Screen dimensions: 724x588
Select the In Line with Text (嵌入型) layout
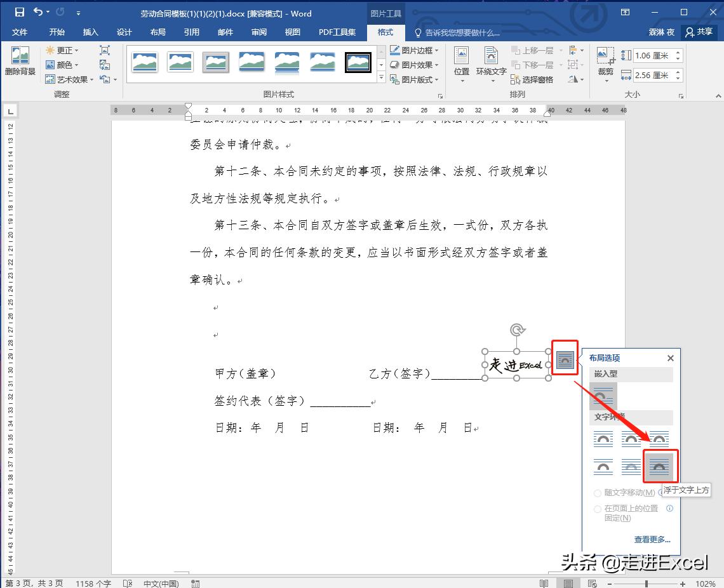602,395
